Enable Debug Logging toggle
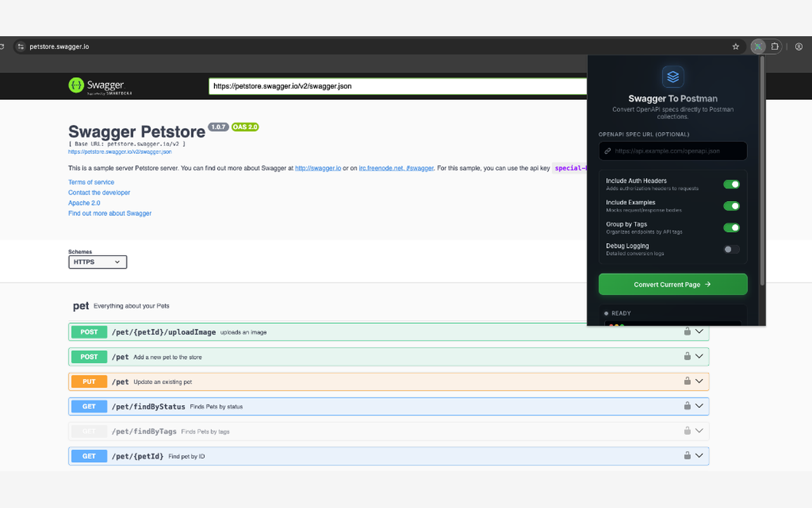Screen dimensions: 812x508 tap(731, 249)
